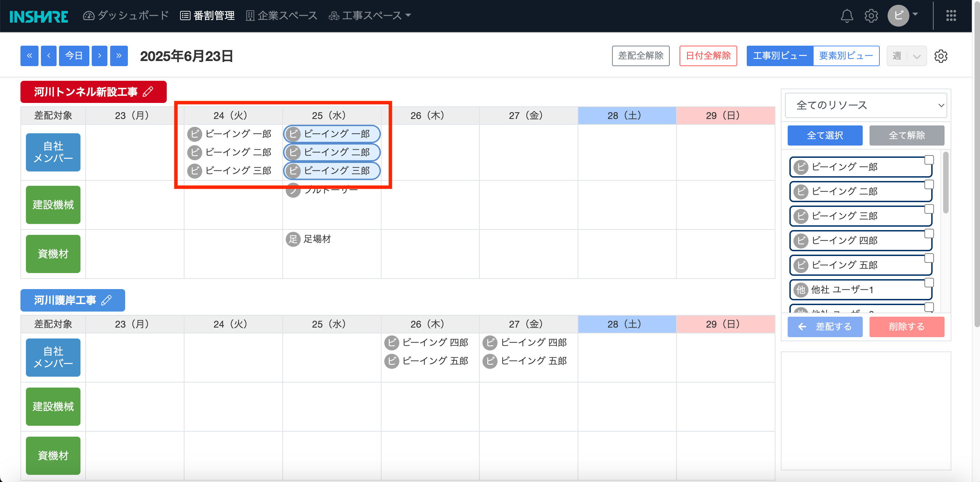Edit 河川護岸工事 with the pencil icon

click(x=106, y=300)
